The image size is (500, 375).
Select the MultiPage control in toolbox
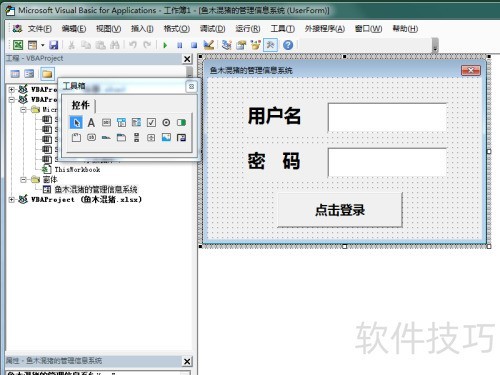pos(121,137)
